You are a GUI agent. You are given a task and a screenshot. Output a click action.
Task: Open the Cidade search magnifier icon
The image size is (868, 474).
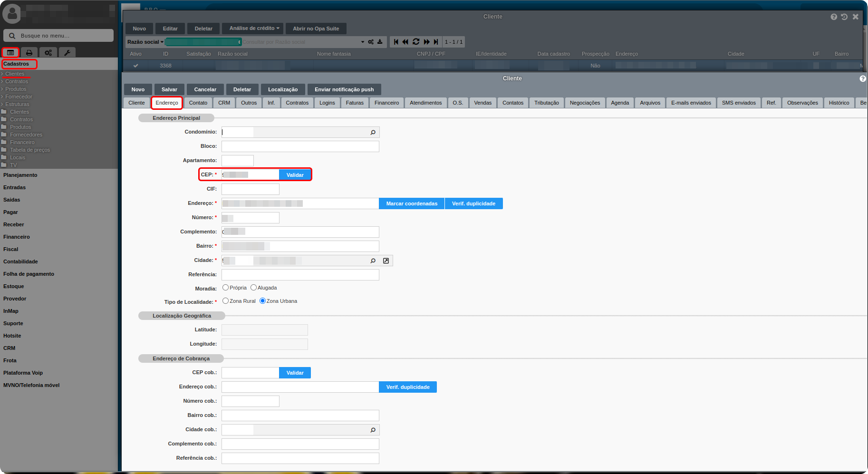[373, 261]
